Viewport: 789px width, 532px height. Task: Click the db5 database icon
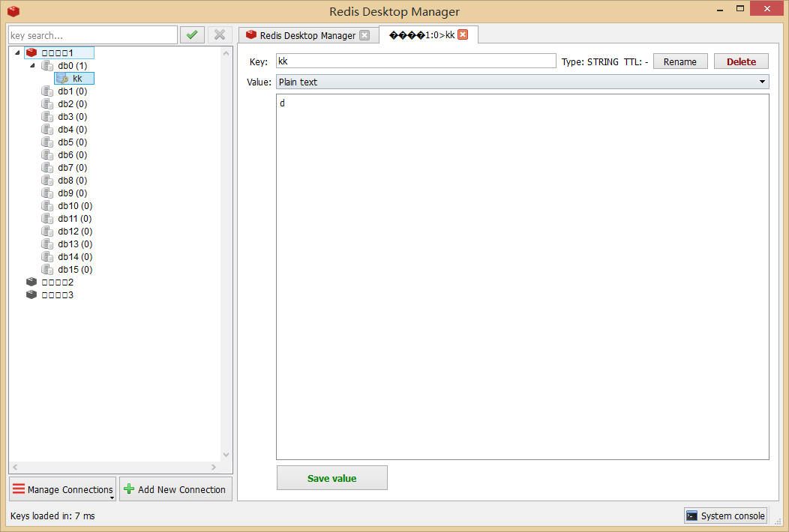tap(47, 142)
